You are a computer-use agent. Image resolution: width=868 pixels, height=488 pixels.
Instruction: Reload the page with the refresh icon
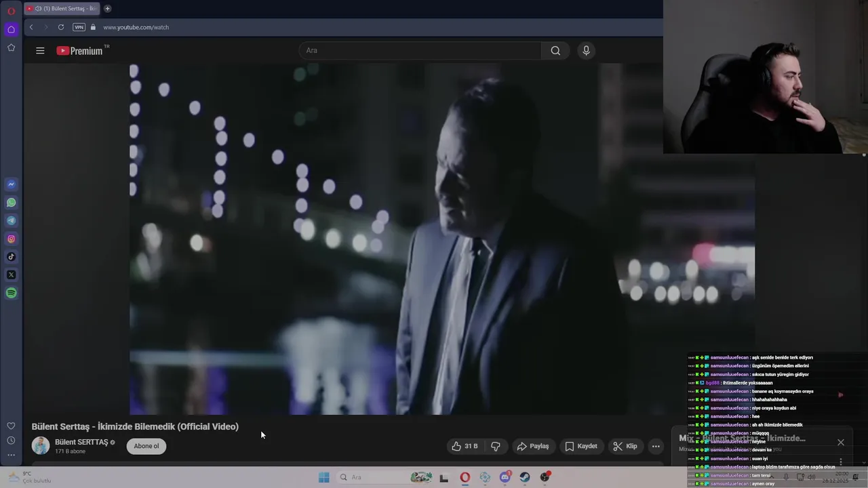[61, 27]
